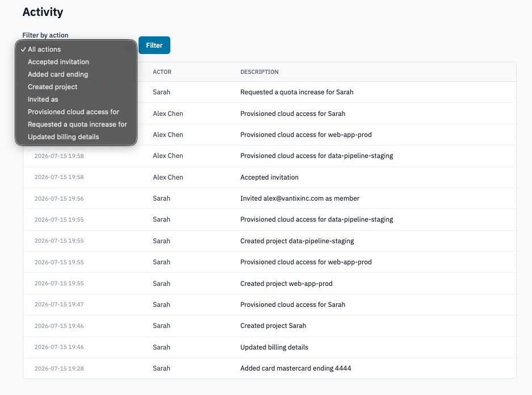Click "Updated billing details" table description
Viewport: 532px width, 395px height.
click(274, 347)
